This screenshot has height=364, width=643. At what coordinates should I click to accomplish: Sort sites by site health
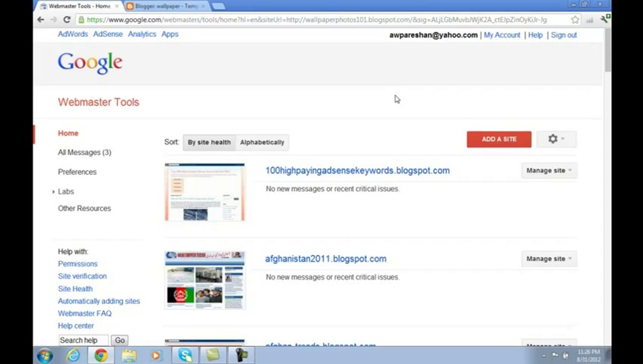coord(209,142)
